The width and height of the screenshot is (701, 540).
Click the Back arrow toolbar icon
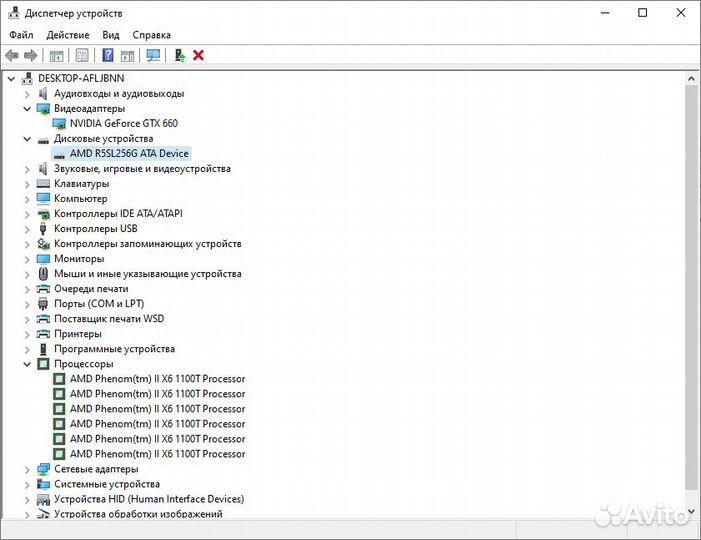(x=12, y=55)
